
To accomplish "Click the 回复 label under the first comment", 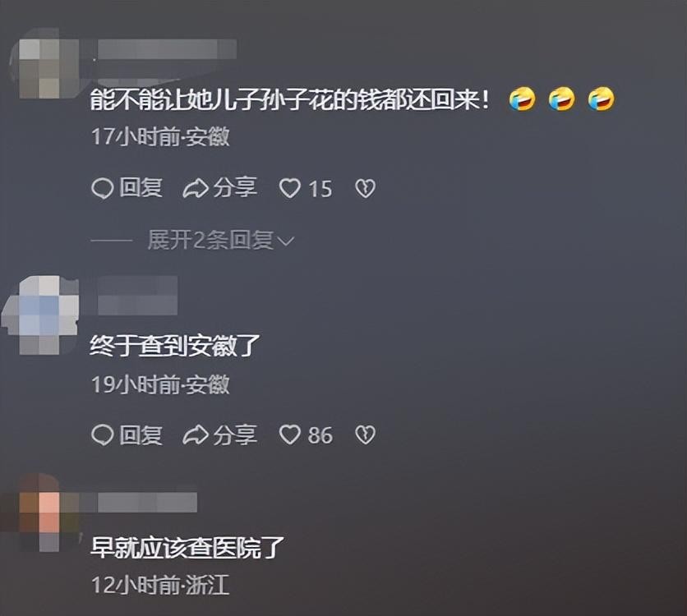I will [141, 188].
